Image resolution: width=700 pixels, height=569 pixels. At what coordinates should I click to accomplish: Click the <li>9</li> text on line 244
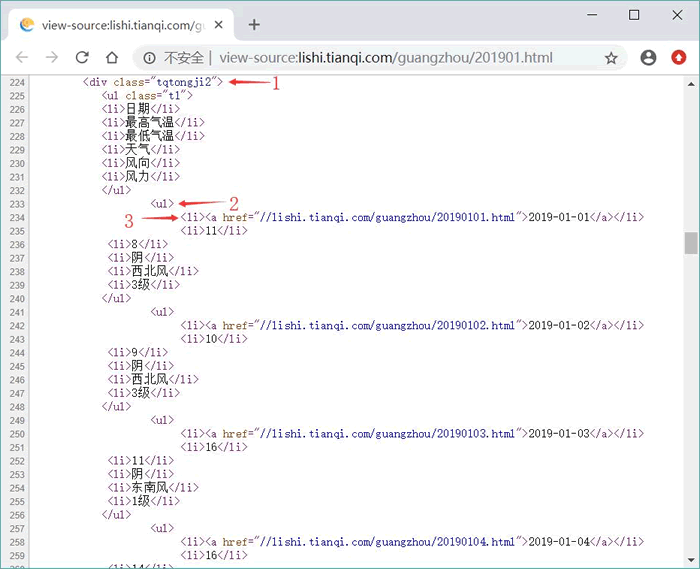[x=138, y=352]
